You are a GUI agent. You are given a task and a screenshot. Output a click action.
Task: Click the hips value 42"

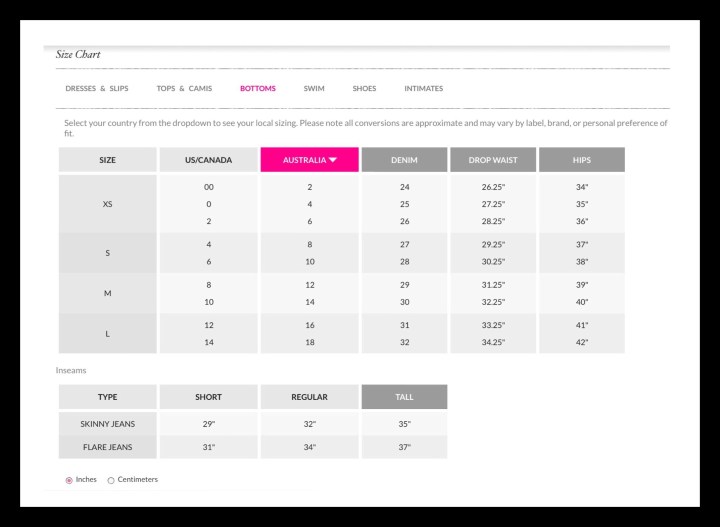[582, 342]
